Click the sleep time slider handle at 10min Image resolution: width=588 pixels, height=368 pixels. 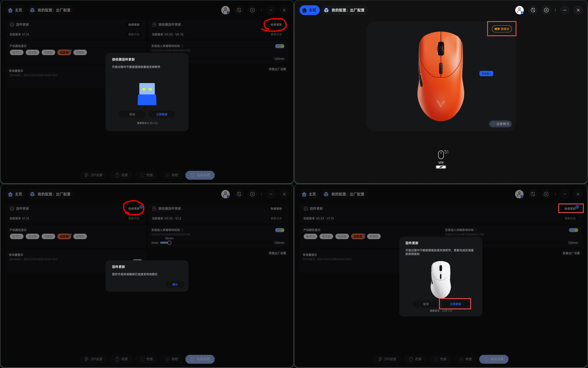169,243
